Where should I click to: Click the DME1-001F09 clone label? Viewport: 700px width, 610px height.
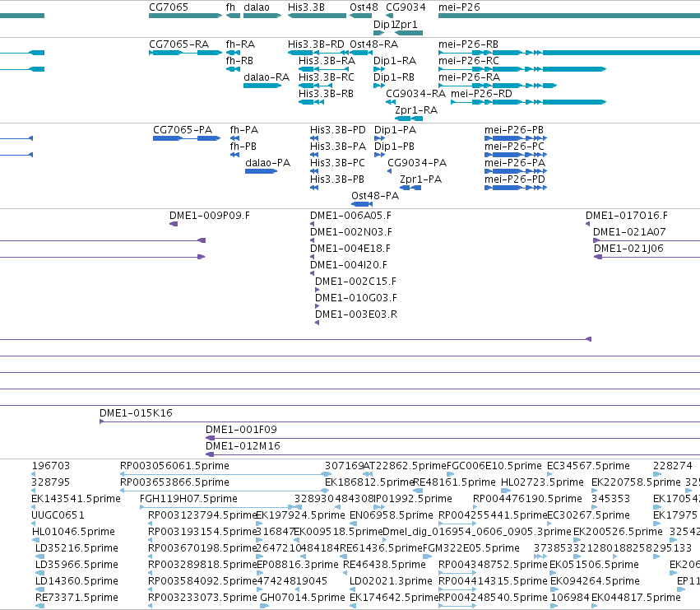pos(241,430)
